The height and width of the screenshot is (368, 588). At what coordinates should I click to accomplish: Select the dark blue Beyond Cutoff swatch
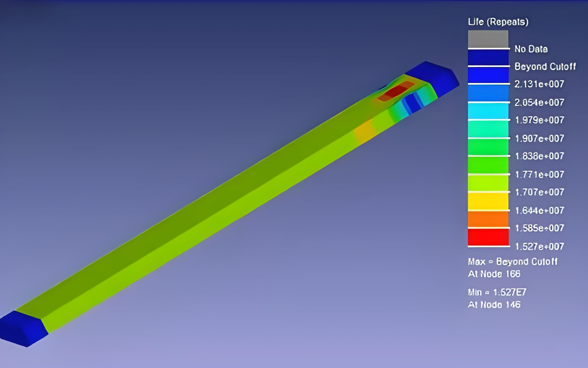tap(488, 57)
